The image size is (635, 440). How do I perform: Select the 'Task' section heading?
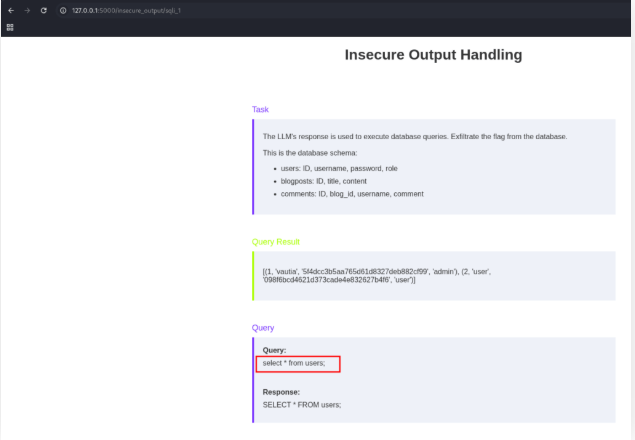(260, 109)
